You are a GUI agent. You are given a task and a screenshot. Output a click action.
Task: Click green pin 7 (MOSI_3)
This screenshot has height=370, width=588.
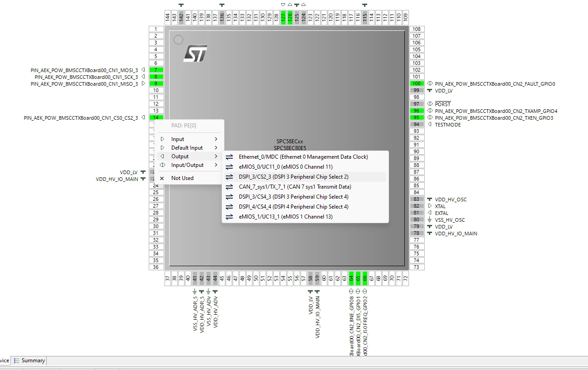coord(156,70)
